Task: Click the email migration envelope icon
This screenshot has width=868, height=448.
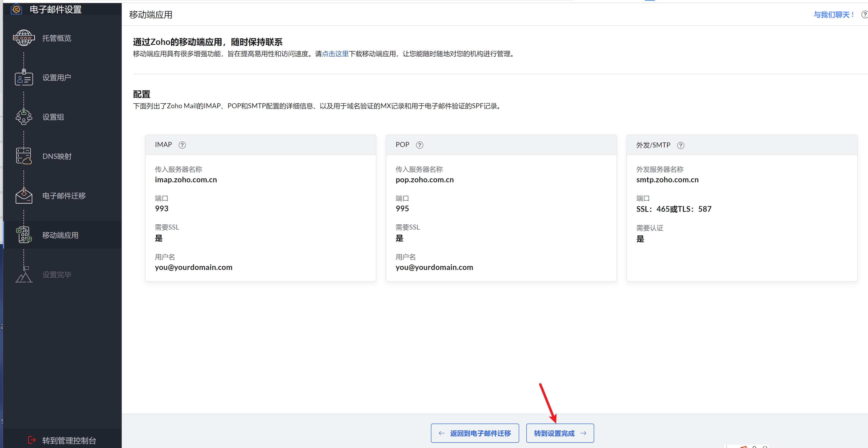Action: (x=24, y=196)
